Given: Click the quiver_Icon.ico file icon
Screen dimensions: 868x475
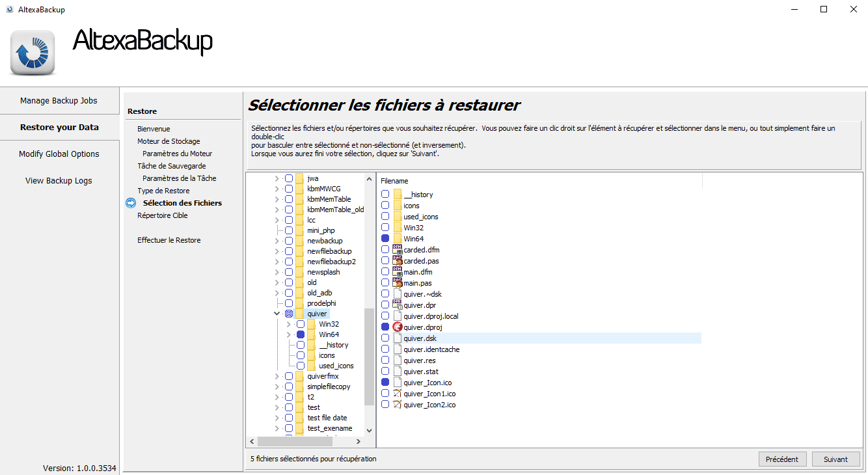Looking at the screenshot, I should coord(397,382).
